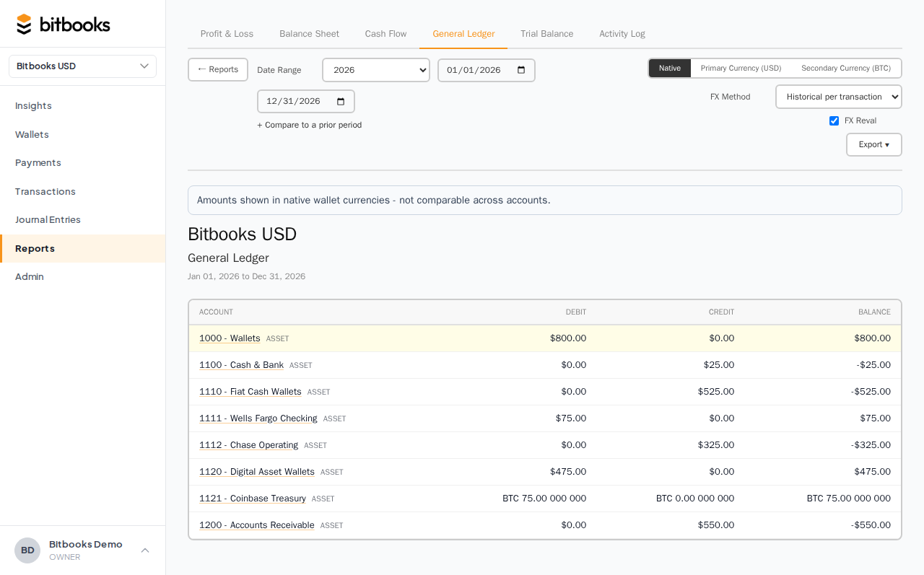
Task: Open the Balance Sheet tab
Action: 309,34
